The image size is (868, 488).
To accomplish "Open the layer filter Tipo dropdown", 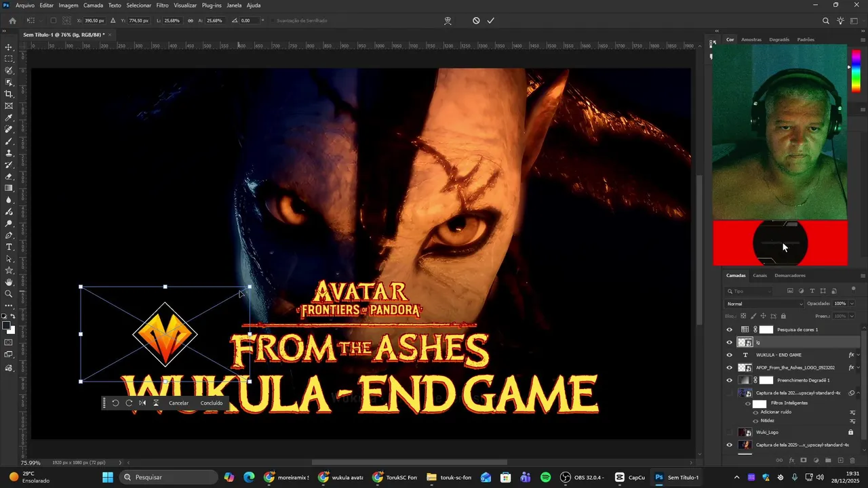I will click(x=749, y=291).
